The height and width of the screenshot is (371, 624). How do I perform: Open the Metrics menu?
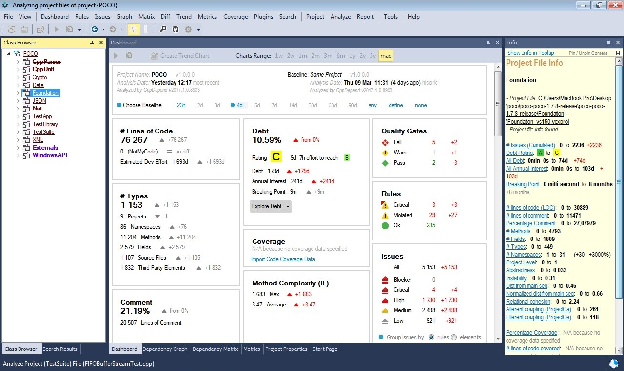tap(207, 16)
